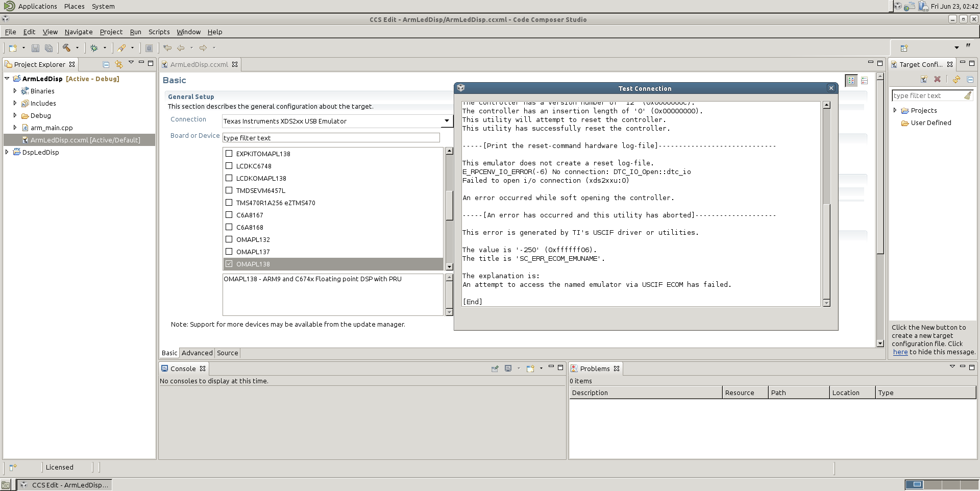980x491 pixels.
Task: Expand Projects in Target Configurations
Action: click(x=895, y=110)
